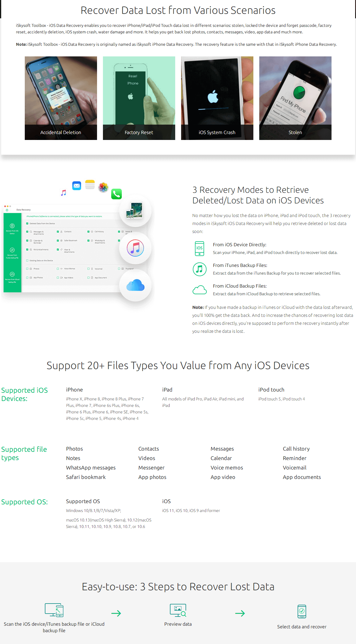Click the green iOS phone icon
This screenshot has height=644, width=356.
pyautogui.click(x=199, y=248)
